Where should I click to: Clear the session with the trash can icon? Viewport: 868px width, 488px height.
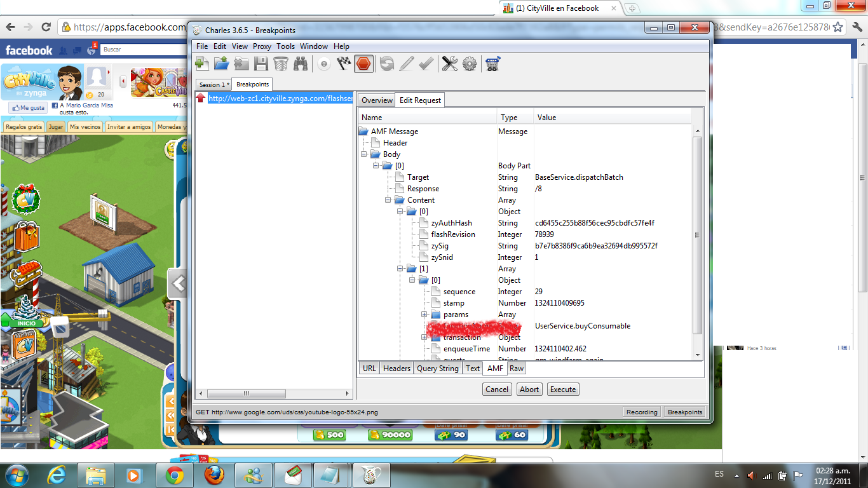point(281,64)
